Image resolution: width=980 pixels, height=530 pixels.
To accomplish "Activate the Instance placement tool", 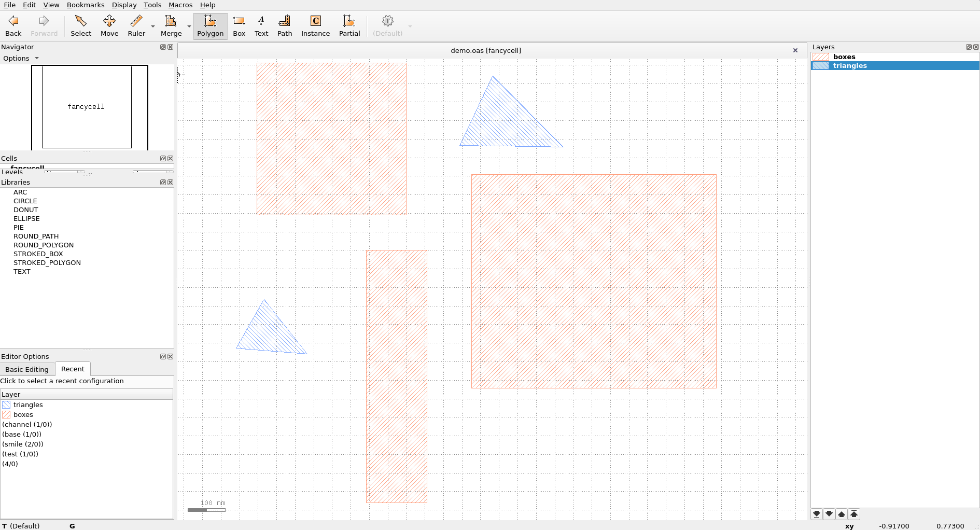I will click(x=315, y=25).
